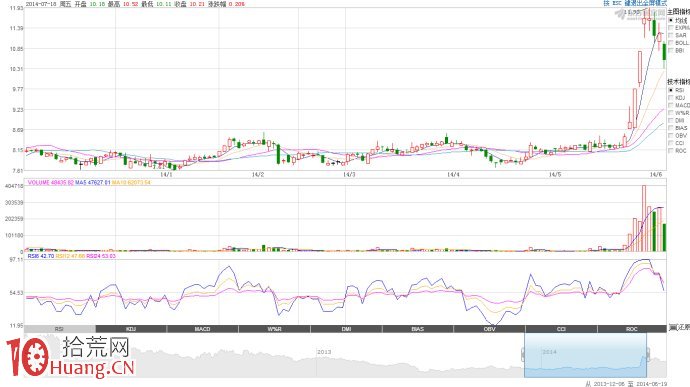Check KDJ in right technical indicator list
690x387 pixels.
[x=671, y=98]
